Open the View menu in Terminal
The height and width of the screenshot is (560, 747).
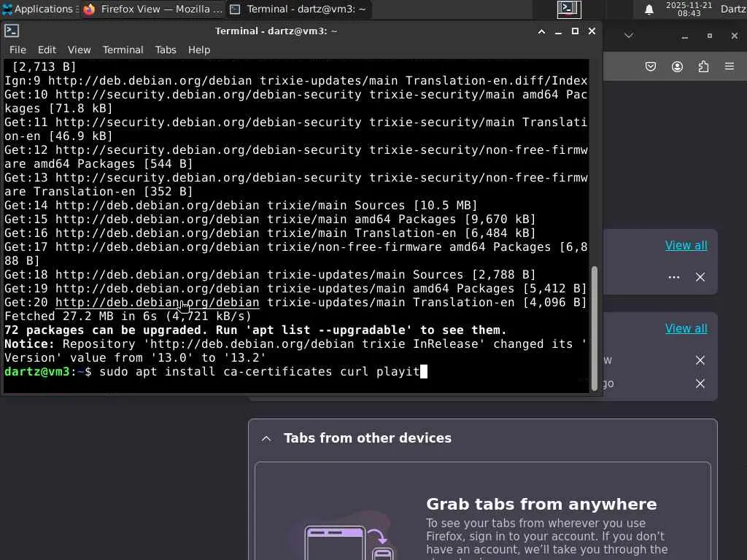coord(79,50)
